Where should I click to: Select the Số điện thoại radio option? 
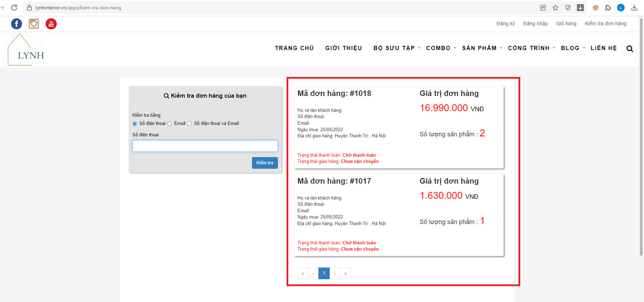click(x=135, y=124)
